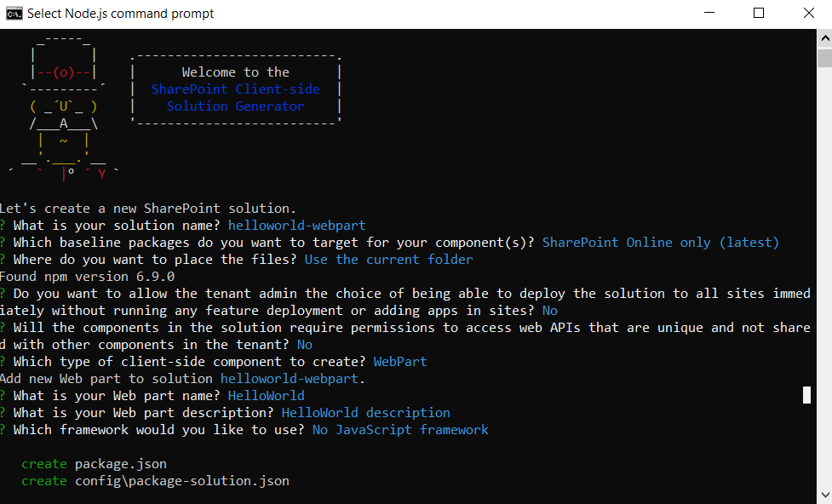The image size is (832, 504).
Task: Click 'create config\package-solution.json' entry
Action: click(157, 480)
